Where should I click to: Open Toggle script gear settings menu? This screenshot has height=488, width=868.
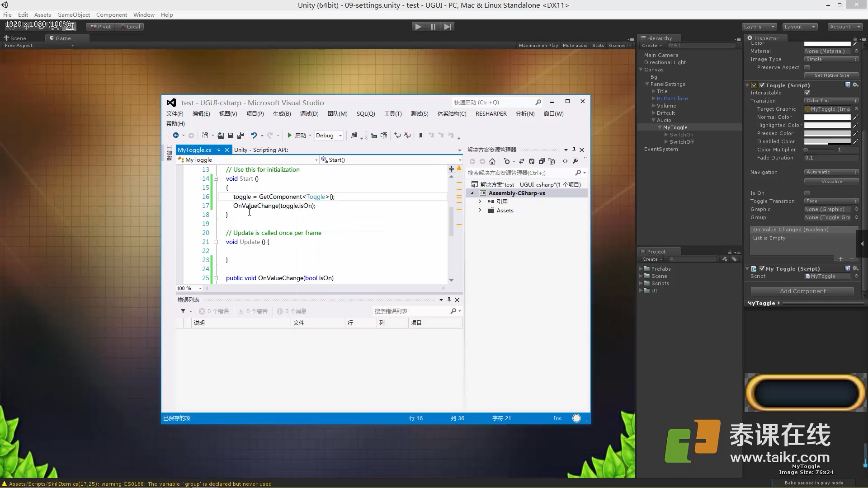click(855, 85)
